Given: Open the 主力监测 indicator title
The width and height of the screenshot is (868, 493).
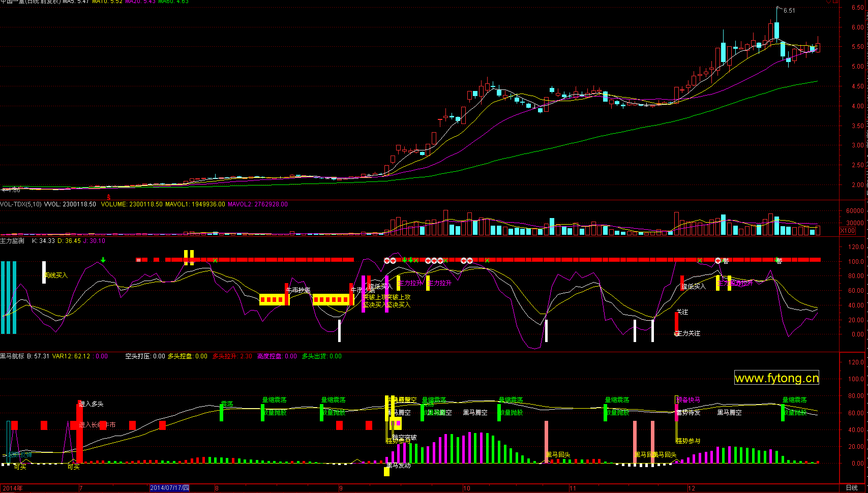Looking at the screenshot, I should [x=12, y=241].
